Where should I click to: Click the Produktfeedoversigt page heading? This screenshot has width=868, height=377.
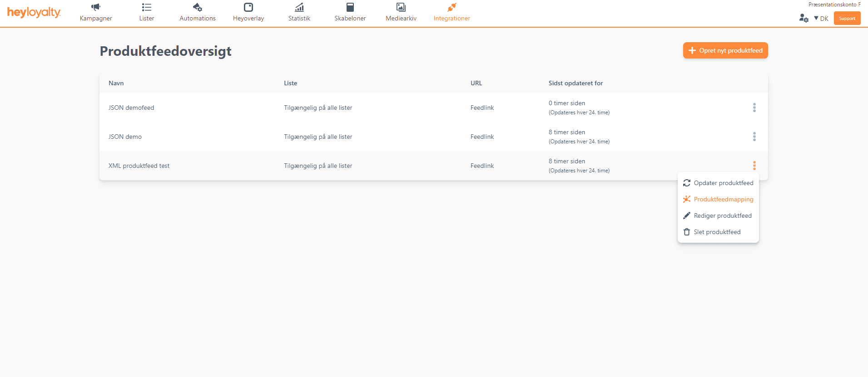165,51
